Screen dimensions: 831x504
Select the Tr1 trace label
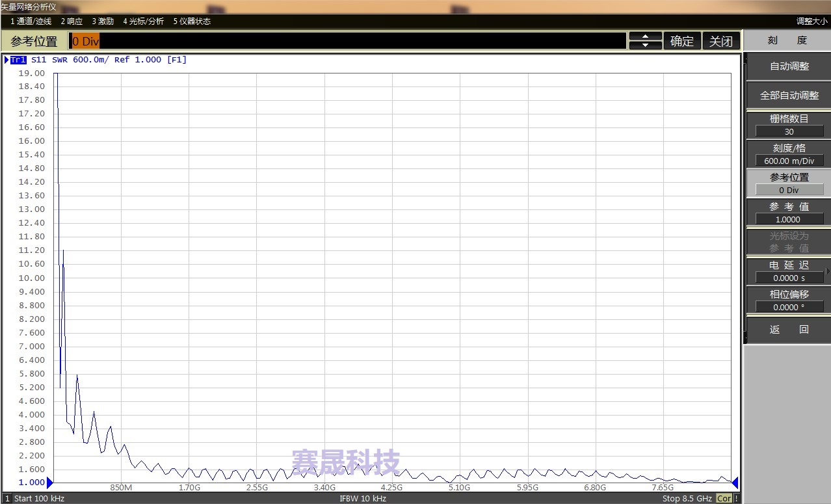point(20,59)
